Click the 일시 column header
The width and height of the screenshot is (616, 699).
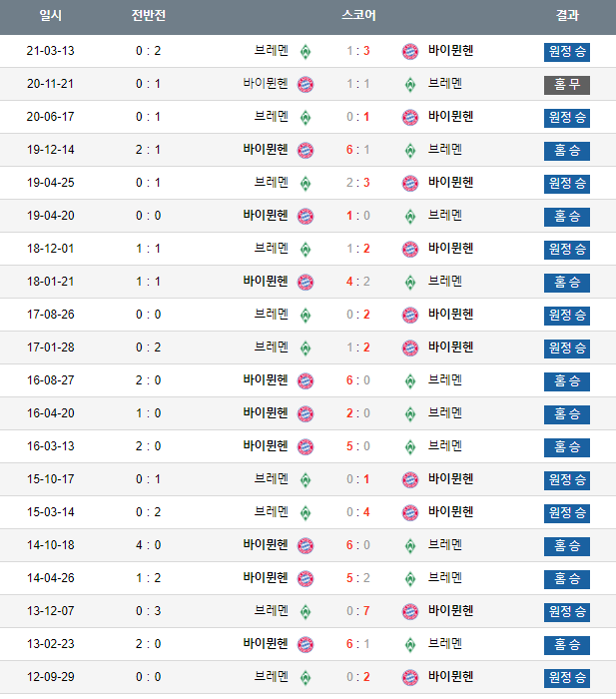(50, 16)
